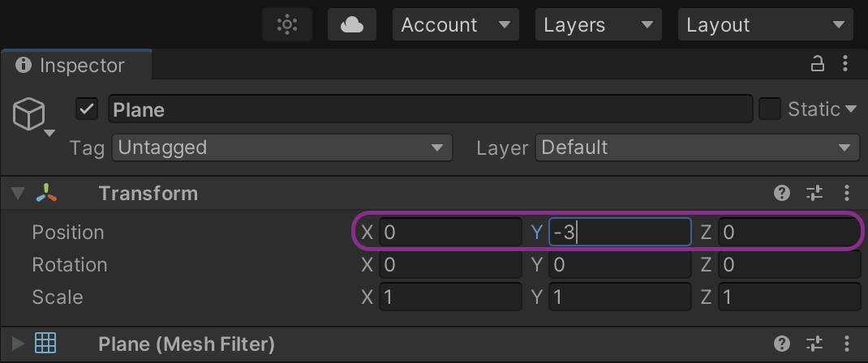Collapse the Transform component foldout
Image resolution: width=868 pixels, height=363 pixels.
point(17,194)
